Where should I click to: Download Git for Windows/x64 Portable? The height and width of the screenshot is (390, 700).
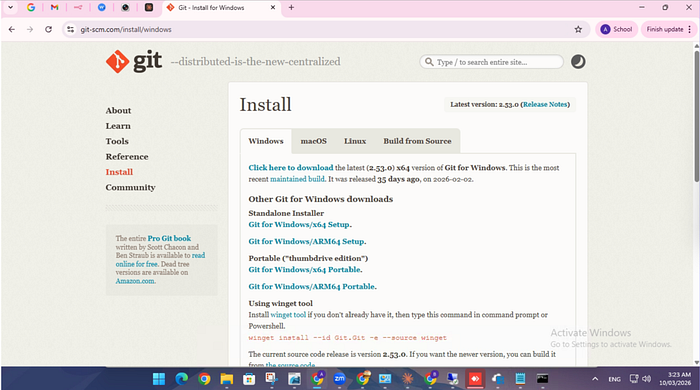pos(304,270)
